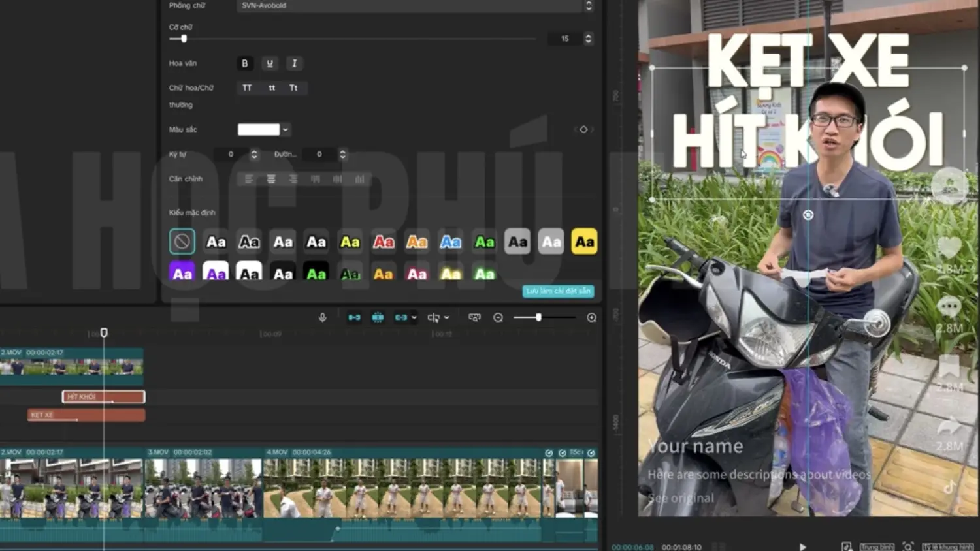Apply underline formatting with the U icon

coord(269,63)
